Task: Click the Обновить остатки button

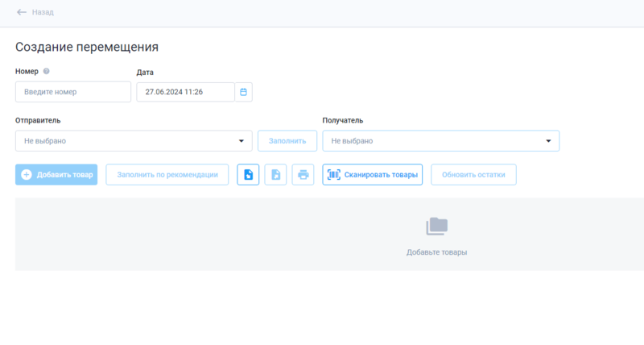Action: [473, 175]
